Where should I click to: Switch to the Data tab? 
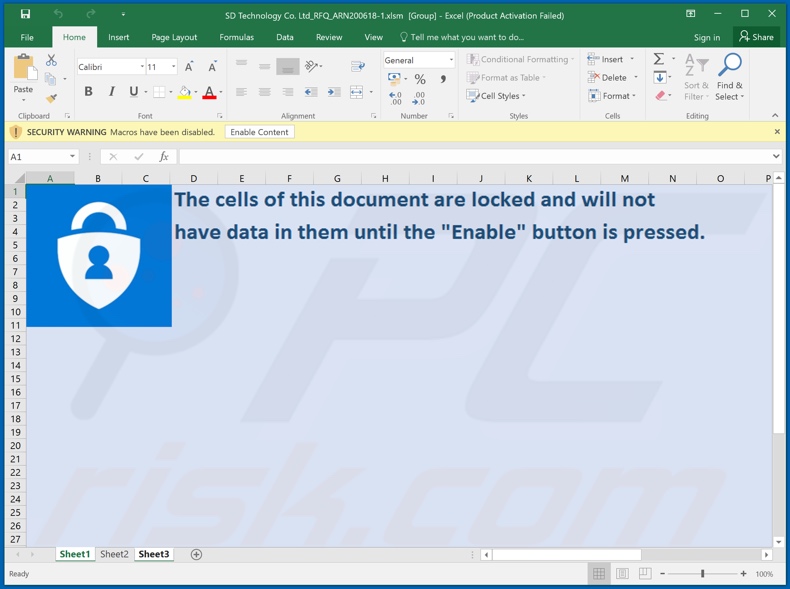[285, 37]
